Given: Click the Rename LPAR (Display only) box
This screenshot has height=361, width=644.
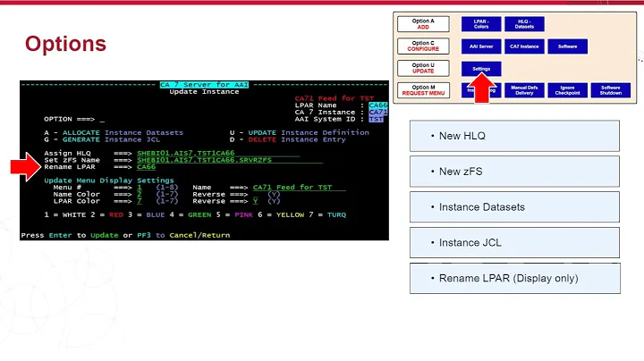Looking at the screenshot, I should [515, 279].
